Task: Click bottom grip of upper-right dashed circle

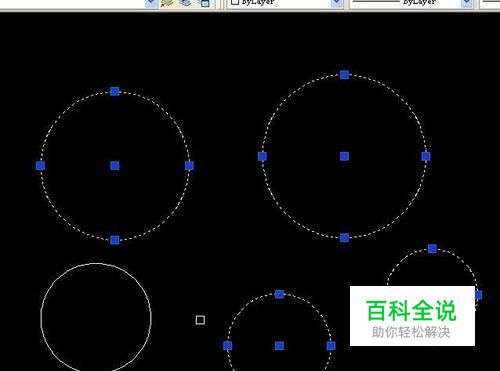Action: (344, 238)
